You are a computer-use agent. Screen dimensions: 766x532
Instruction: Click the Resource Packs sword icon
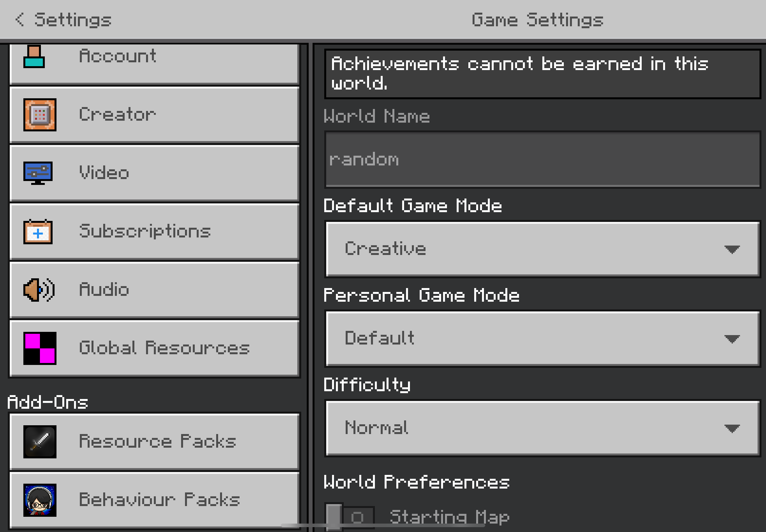(x=40, y=441)
